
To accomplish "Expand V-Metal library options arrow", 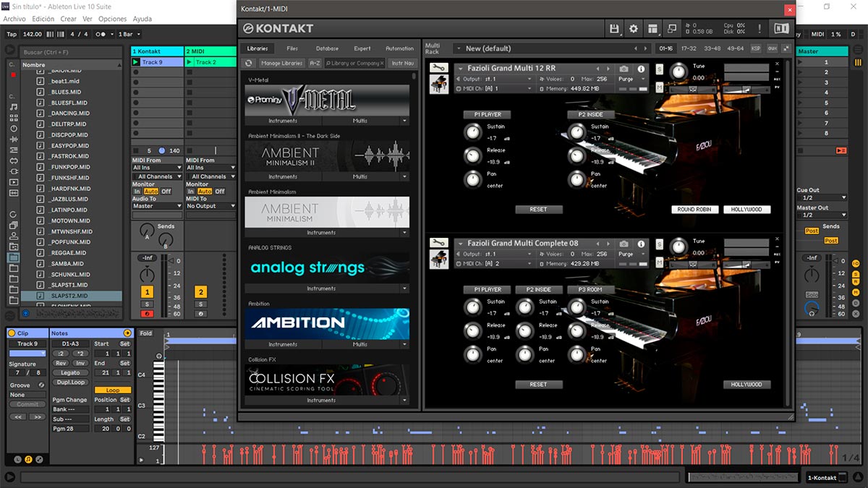I will point(404,121).
